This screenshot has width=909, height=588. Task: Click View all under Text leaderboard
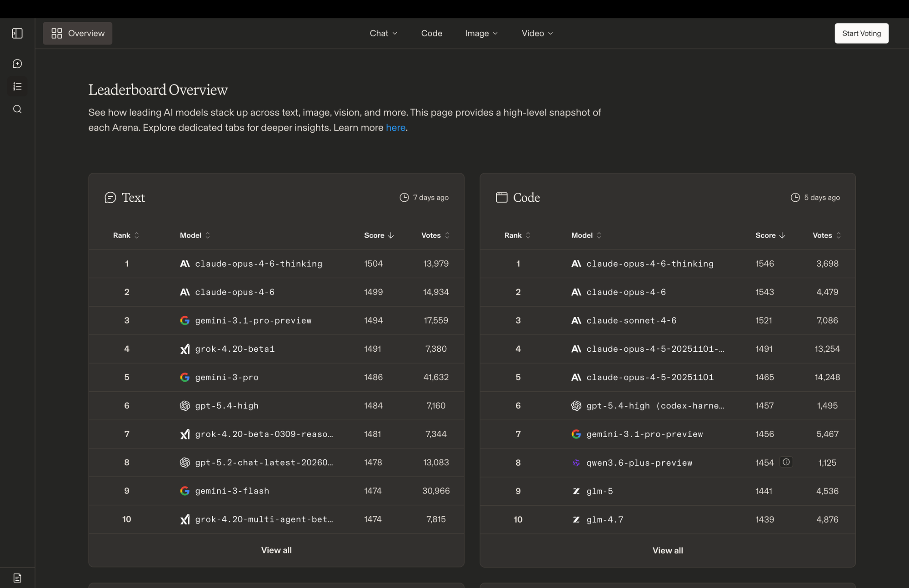pos(276,550)
